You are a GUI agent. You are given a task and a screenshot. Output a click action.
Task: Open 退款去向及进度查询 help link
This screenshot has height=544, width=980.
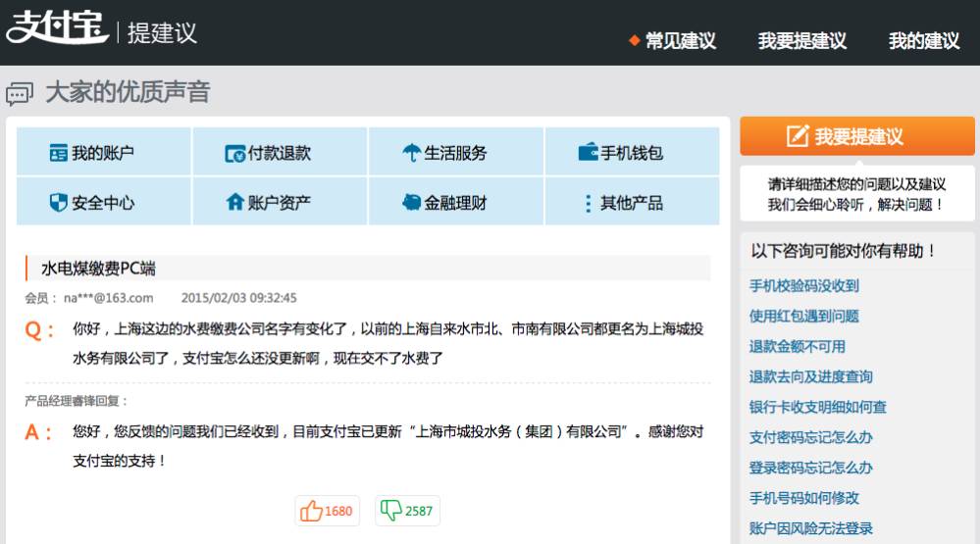(x=810, y=376)
